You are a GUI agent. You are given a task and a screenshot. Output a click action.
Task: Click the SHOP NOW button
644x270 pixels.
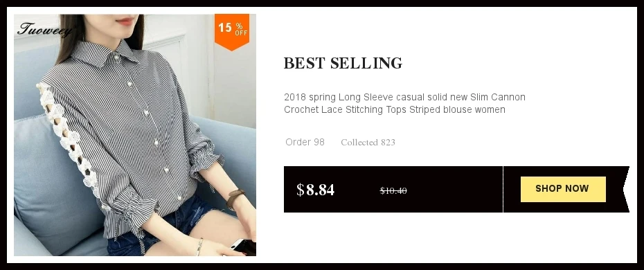(563, 189)
